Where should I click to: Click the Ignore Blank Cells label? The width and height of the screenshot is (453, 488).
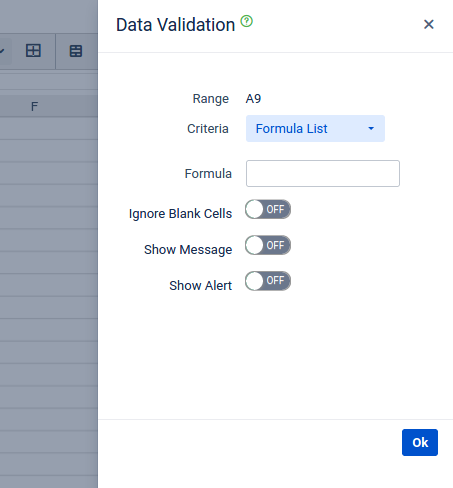pos(180,214)
